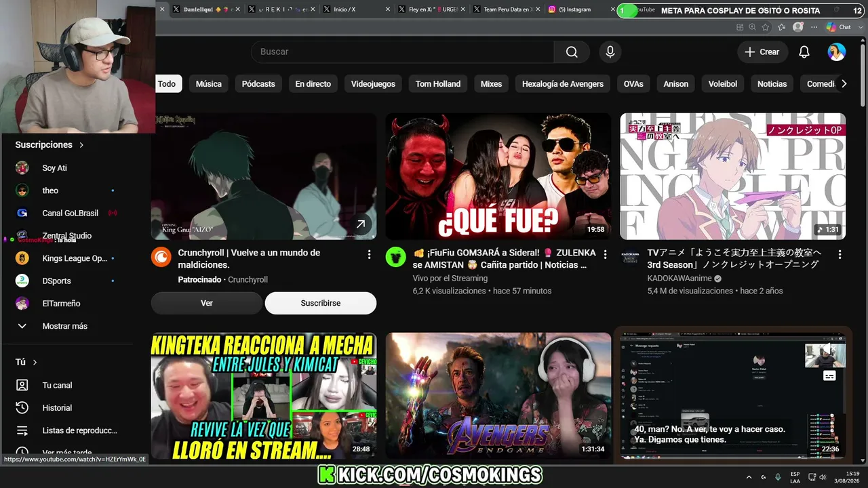
Task: Open Canal GoLBrasil channel avatar
Action: pyautogui.click(x=22, y=213)
